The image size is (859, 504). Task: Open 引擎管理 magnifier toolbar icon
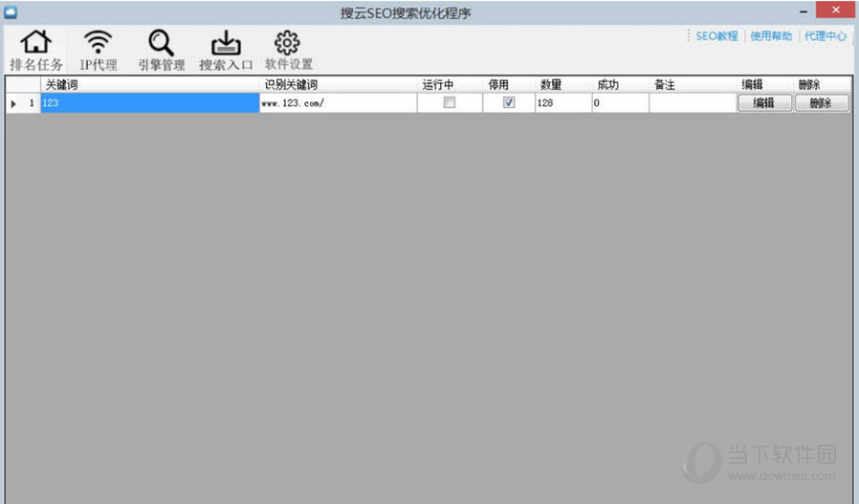(x=161, y=50)
